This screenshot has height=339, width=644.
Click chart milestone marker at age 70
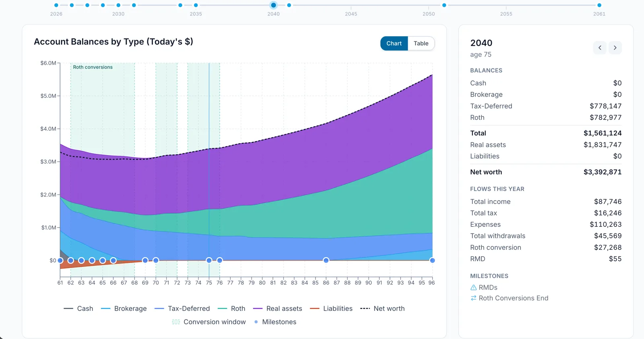click(156, 260)
